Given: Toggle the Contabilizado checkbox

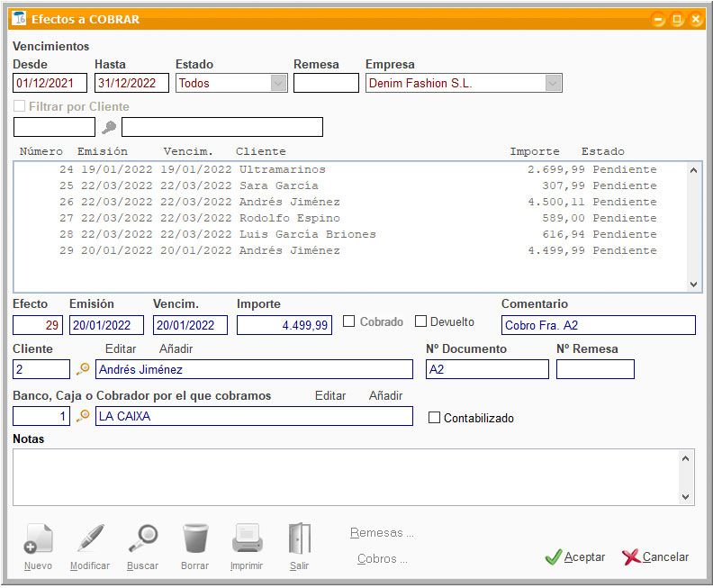Looking at the screenshot, I should pyautogui.click(x=434, y=418).
